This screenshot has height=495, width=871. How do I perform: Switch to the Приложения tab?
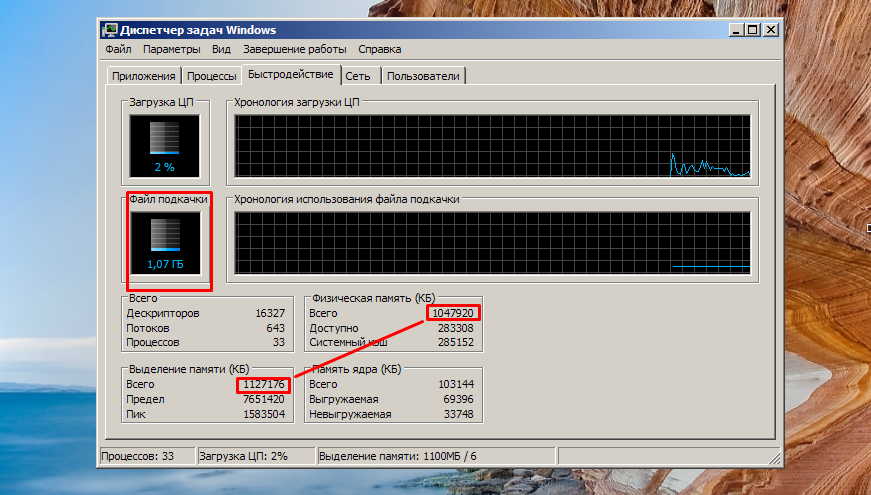click(x=144, y=76)
